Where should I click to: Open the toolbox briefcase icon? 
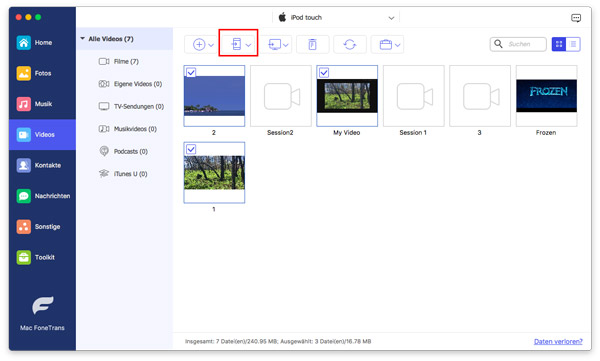[386, 44]
